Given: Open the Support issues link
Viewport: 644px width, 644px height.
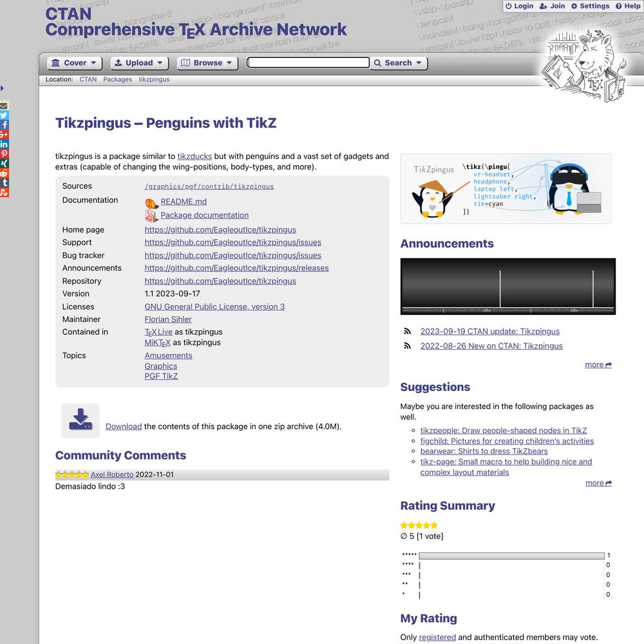Looking at the screenshot, I should point(233,242).
